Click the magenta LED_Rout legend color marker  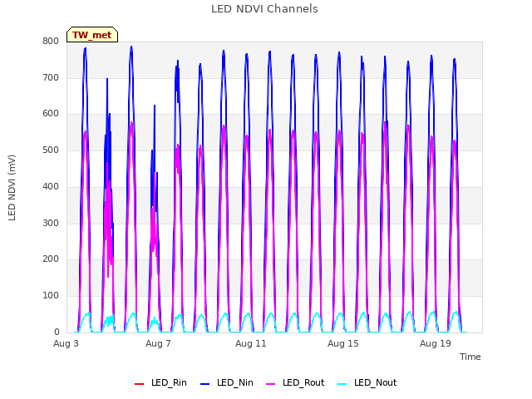point(271,384)
